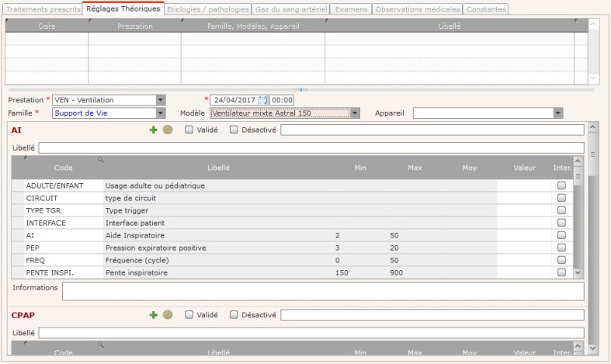Click the text field right of AI Désactivé
This screenshot has width=611, height=364.
[432, 130]
